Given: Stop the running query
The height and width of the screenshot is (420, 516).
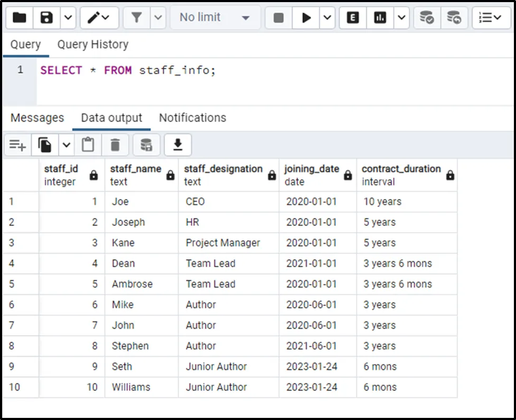Looking at the screenshot, I should [278, 18].
